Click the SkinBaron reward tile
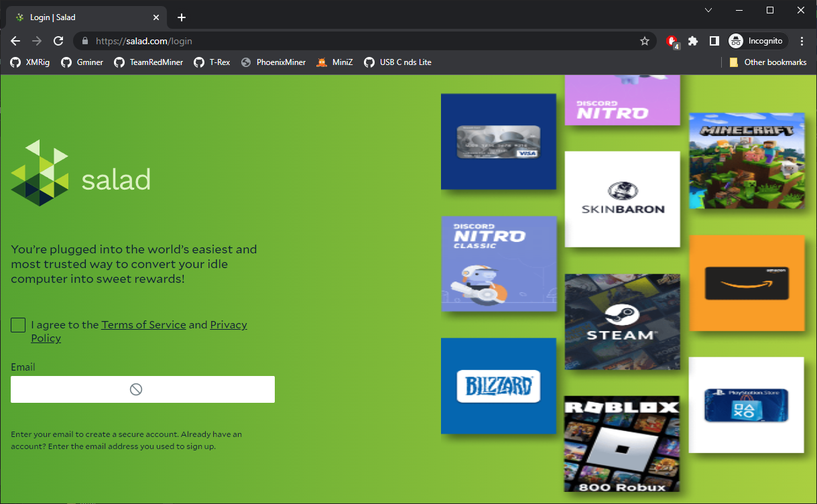817x504 pixels. point(623,199)
